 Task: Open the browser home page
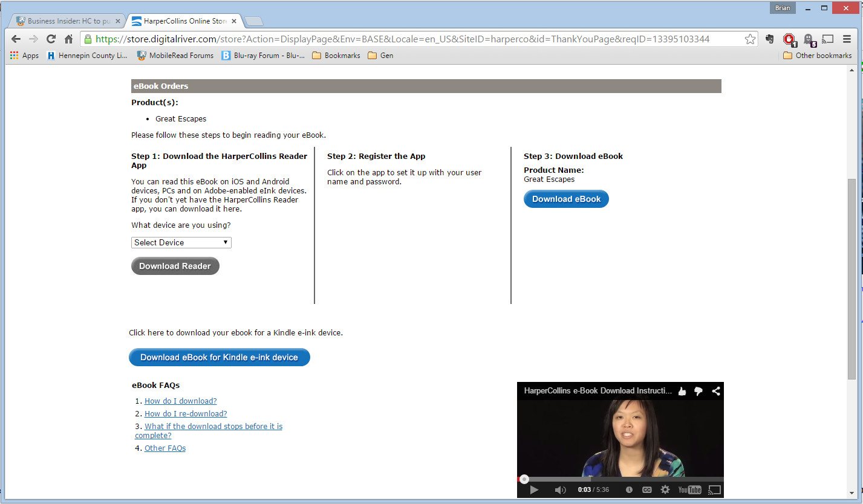pyautogui.click(x=68, y=39)
